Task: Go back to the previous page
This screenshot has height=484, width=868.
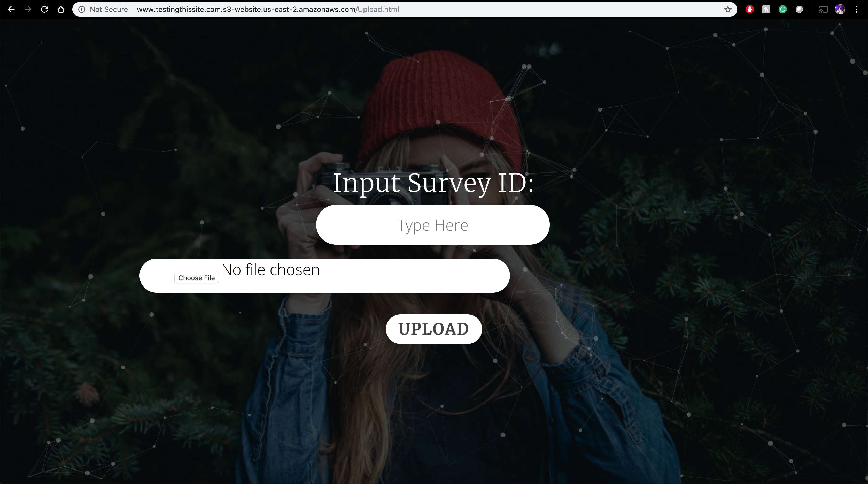Action: [11, 10]
